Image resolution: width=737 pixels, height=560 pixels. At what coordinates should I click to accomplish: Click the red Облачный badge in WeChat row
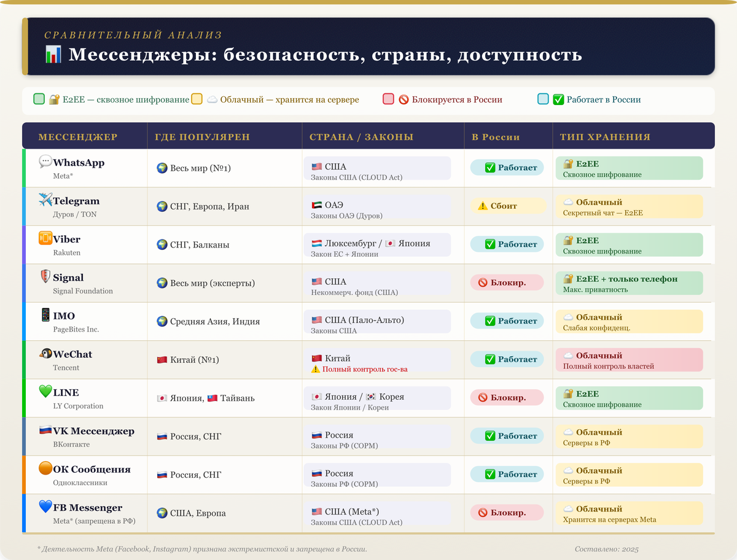pyautogui.click(x=630, y=360)
